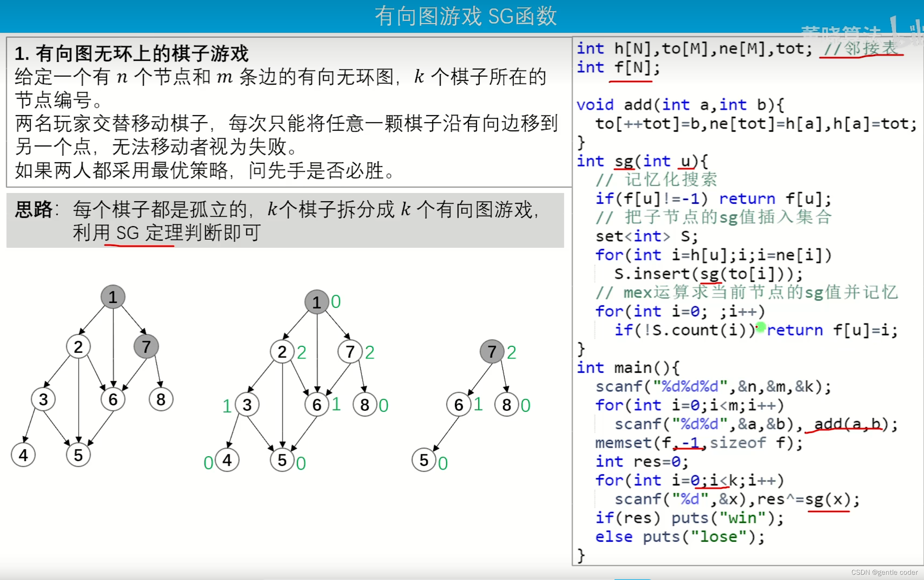This screenshot has width=924, height=580.
Task: Click gray node 7 in leftmost graph
Action: pyautogui.click(x=146, y=346)
